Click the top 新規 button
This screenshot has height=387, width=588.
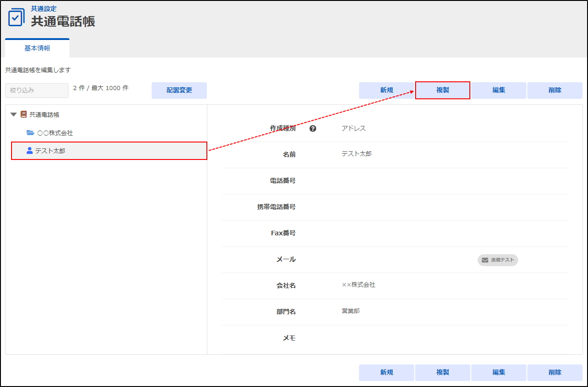point(386,91)
